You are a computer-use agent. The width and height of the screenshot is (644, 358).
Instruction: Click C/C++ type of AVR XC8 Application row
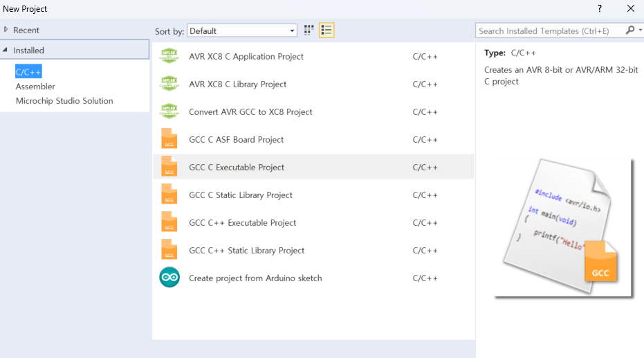425,56
